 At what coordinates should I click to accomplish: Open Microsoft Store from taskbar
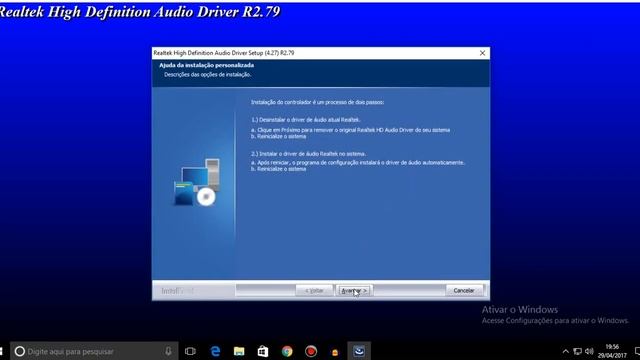tap(263, 351)
